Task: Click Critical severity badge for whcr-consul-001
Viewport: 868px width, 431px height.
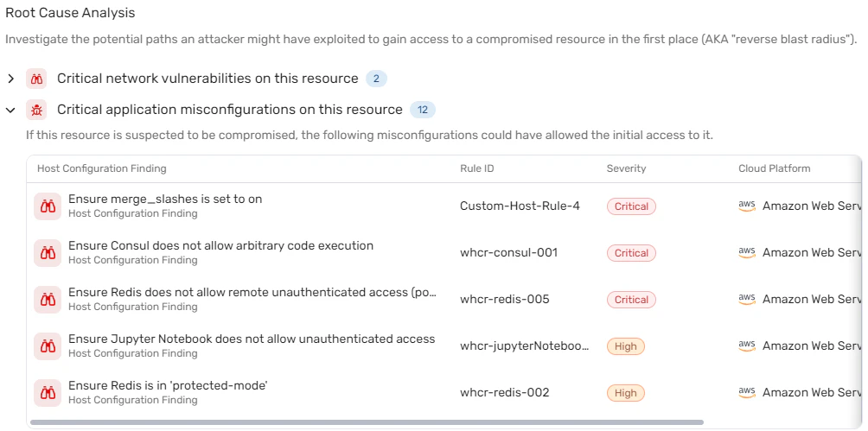Action: click(x=632, y=253)
